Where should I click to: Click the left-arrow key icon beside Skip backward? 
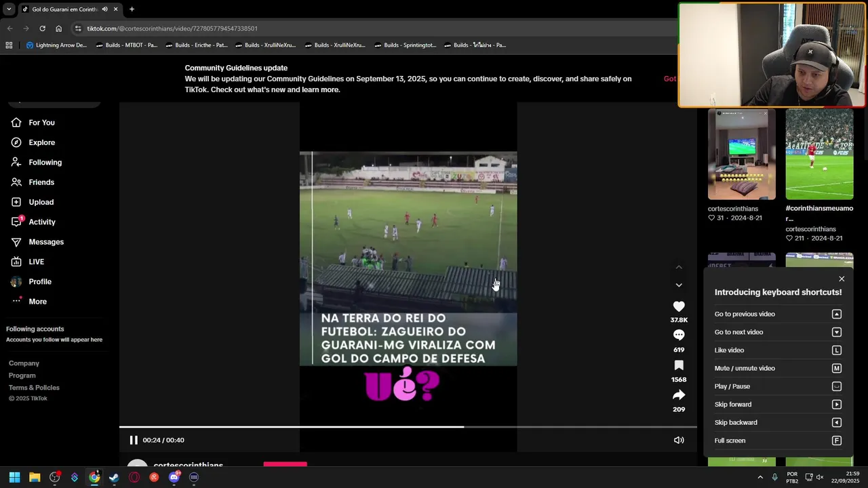click(837, 422)
